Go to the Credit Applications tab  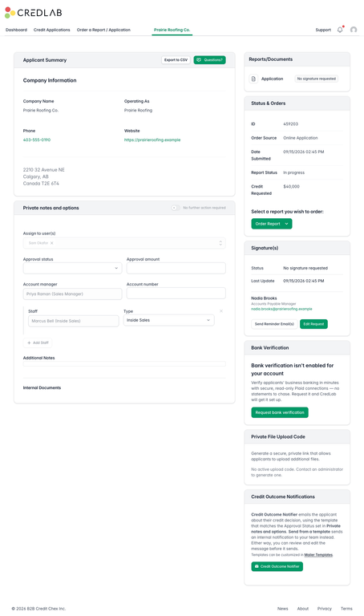tap(52, 30)
